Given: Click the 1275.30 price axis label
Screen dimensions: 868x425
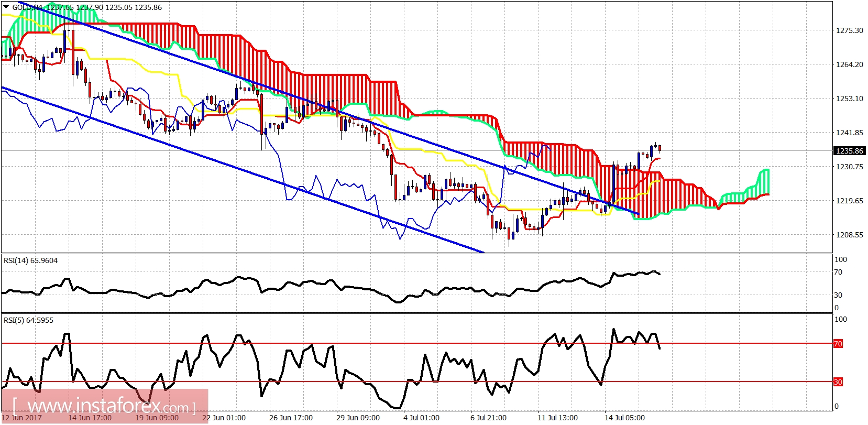Looking at the screenshot, I should [849, 30].
